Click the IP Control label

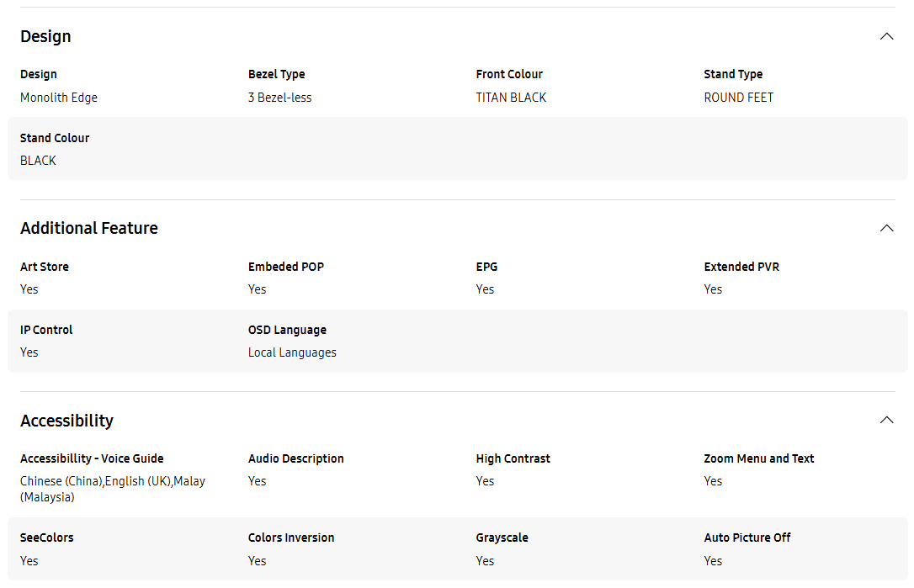click(46, 330)
